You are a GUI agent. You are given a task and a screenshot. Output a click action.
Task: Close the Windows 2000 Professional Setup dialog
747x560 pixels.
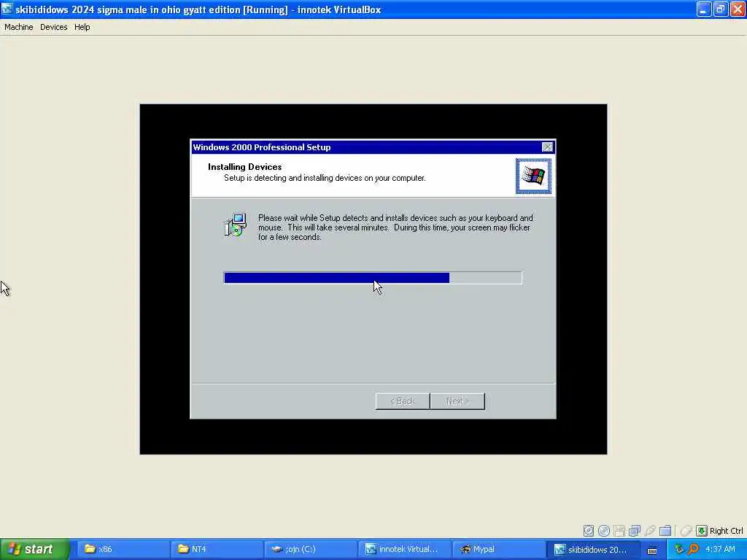(x=547, y=147)
